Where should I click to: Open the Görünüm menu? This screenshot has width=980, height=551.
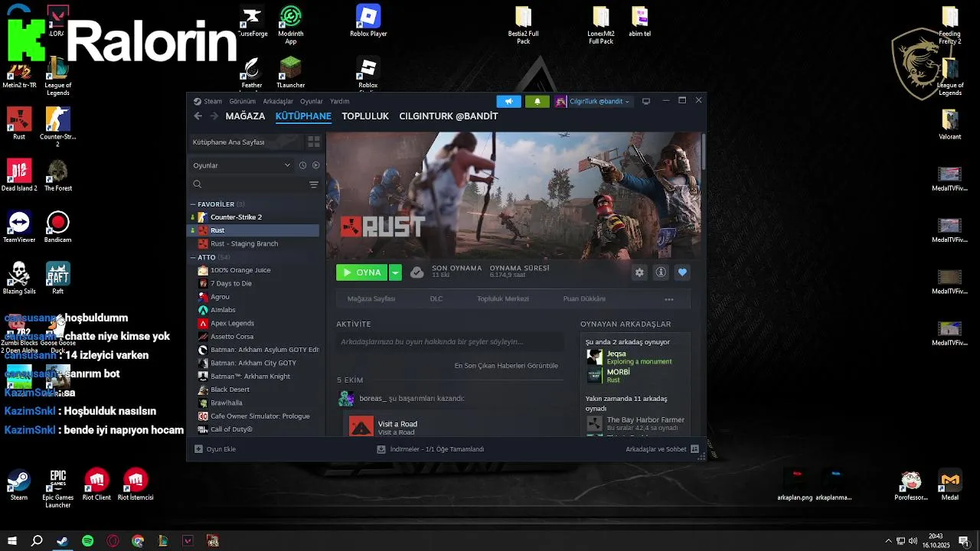tap(243, 101)
